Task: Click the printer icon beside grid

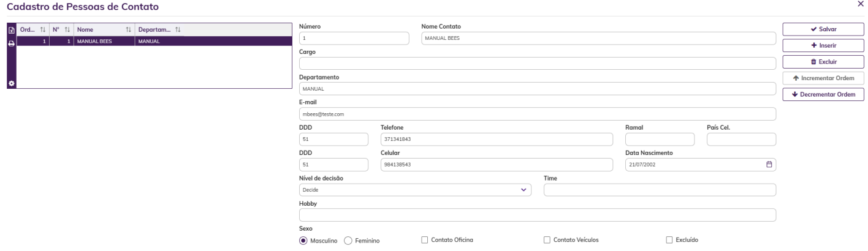Action: click(x=10, y=43)
